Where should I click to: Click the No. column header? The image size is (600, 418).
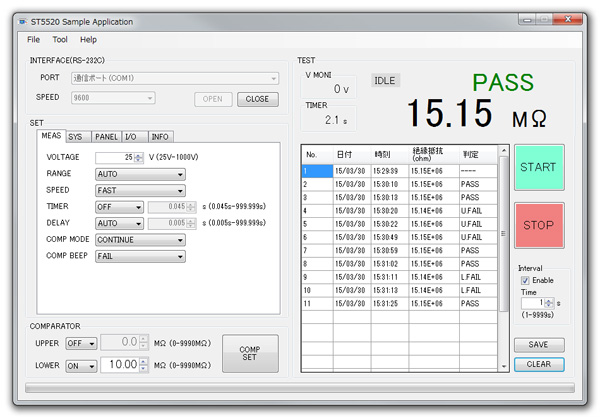317,155
